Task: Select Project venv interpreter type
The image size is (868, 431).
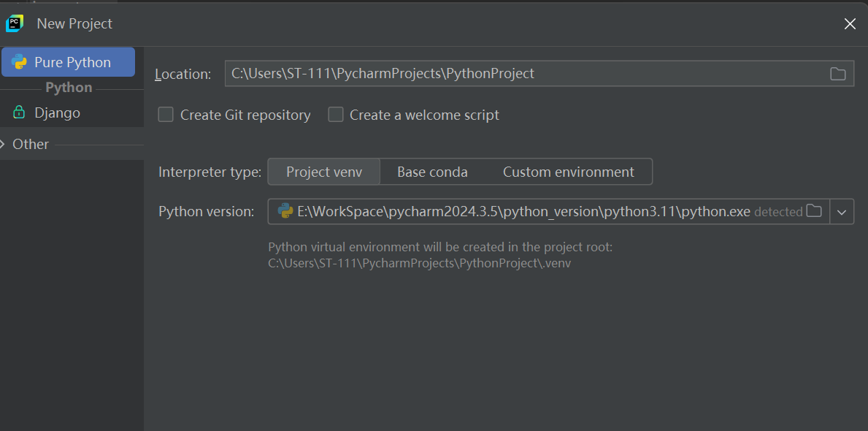Action: 324,172
